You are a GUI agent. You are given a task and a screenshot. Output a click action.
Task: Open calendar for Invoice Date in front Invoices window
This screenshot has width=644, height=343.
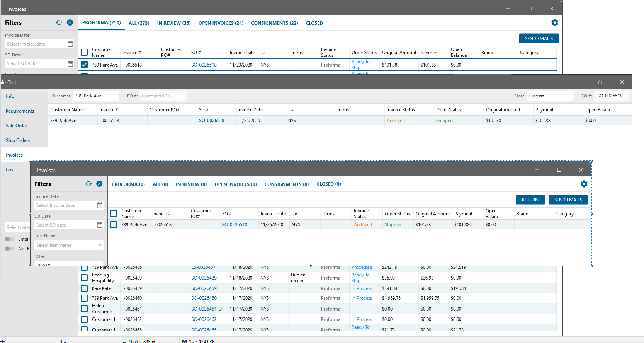pyautogui.click(x=100, y=205)
